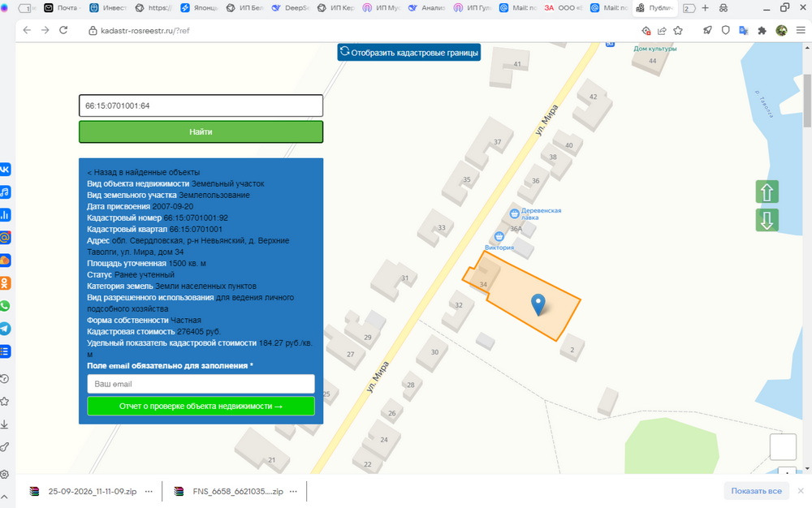Open Telegram from the sidebar

5,329
